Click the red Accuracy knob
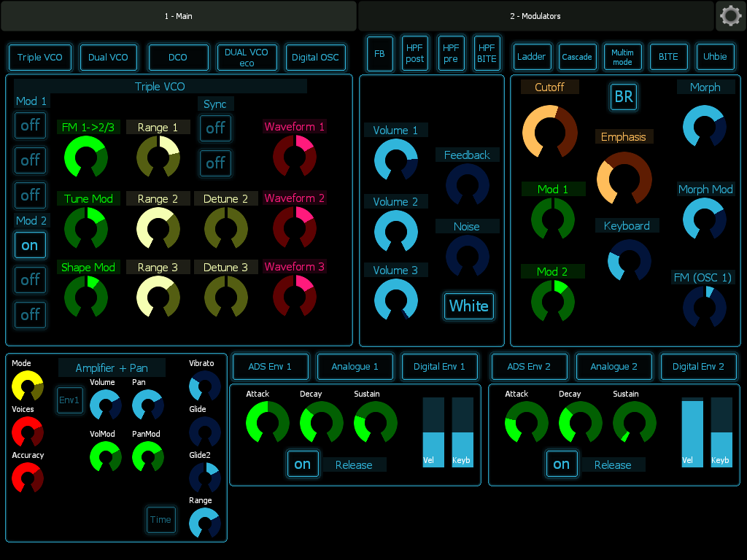The image size is (747, 560). (x=28, y=478)
